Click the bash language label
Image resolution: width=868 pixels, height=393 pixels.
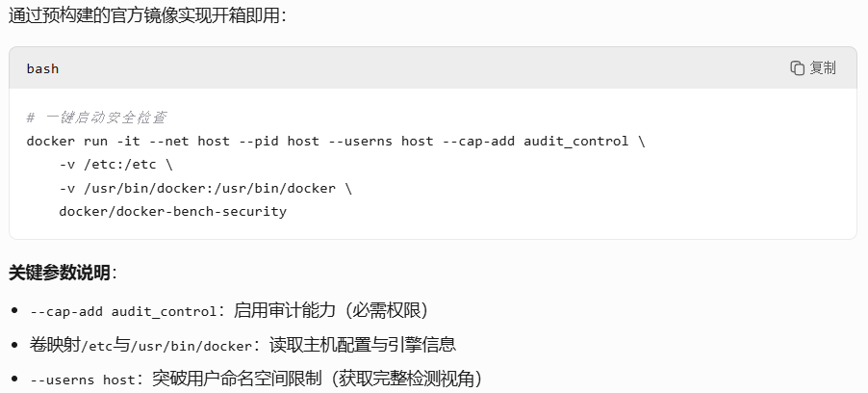point(42,68)
